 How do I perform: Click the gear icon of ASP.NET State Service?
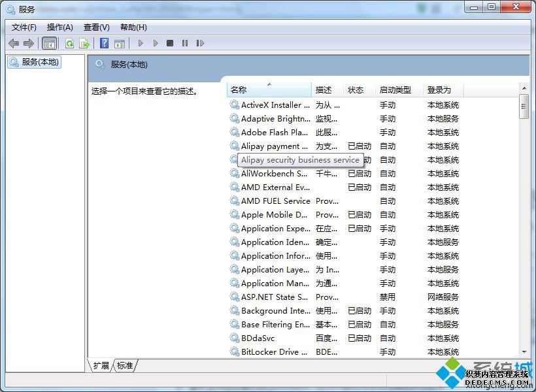tap(234, 297)
